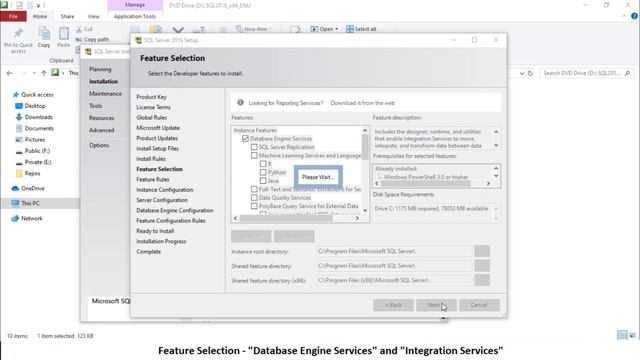Check SQL Server Replication feature
The image size is (640, 360).
click(x=254, y=147)
